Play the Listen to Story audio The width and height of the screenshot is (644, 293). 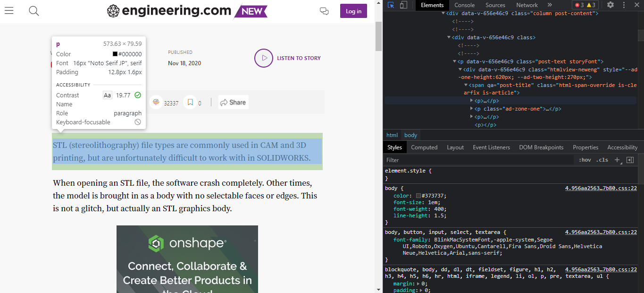[264, 58]
